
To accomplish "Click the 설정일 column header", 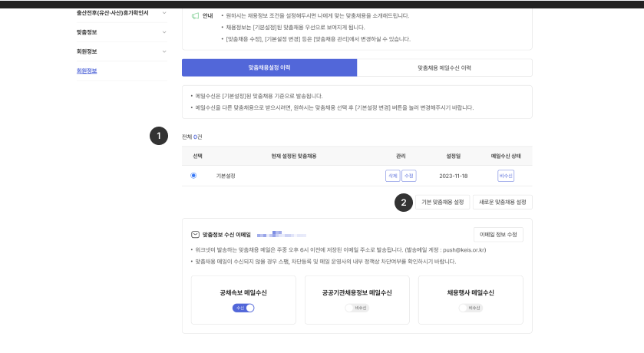I will click(x=454, y=156).
